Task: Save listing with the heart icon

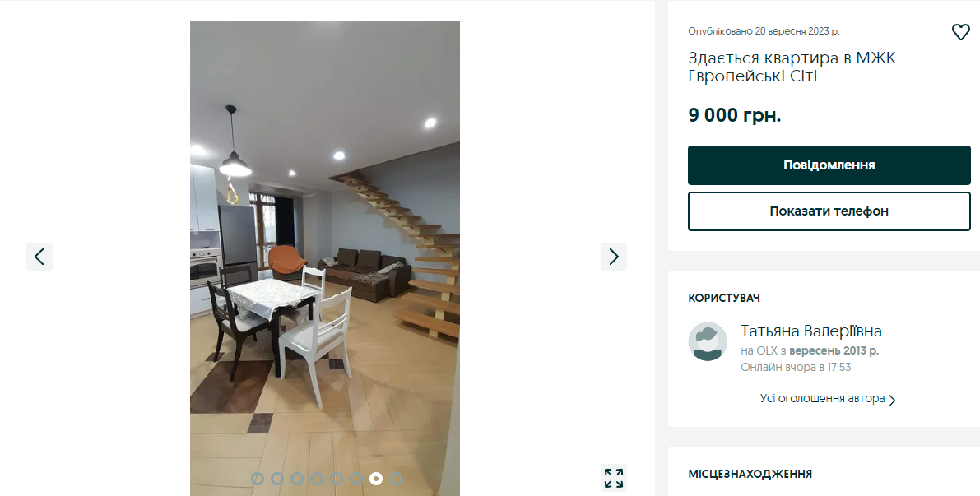Action: [960, 32]
